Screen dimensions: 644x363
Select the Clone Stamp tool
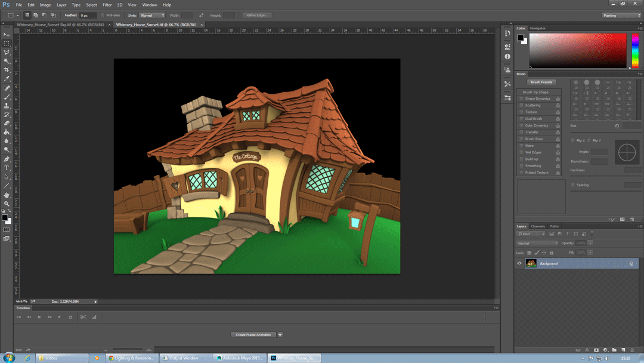(x=7, y=106)
